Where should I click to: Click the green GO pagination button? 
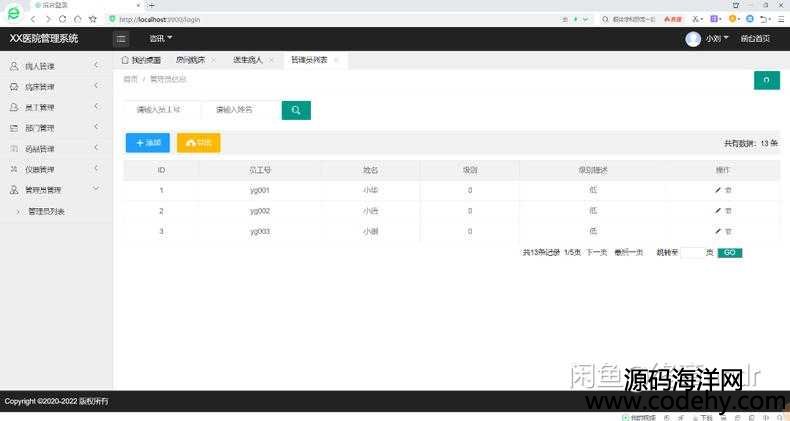point(729,253)
